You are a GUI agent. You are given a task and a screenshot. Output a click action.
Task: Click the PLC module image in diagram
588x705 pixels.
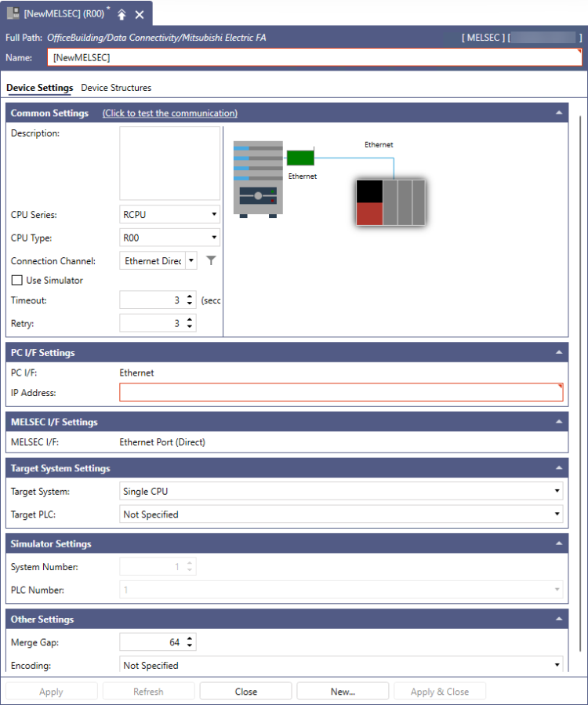(x=390, y=202)
